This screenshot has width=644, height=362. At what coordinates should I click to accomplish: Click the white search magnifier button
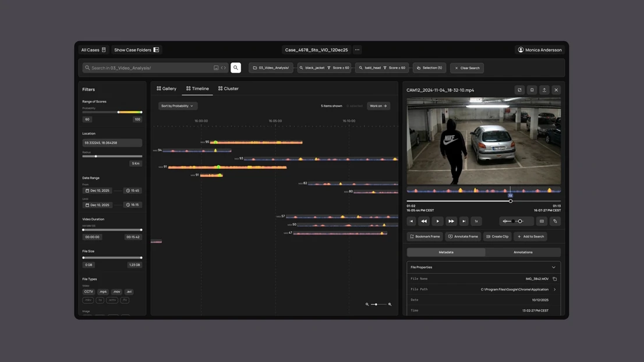pos(236,68)
